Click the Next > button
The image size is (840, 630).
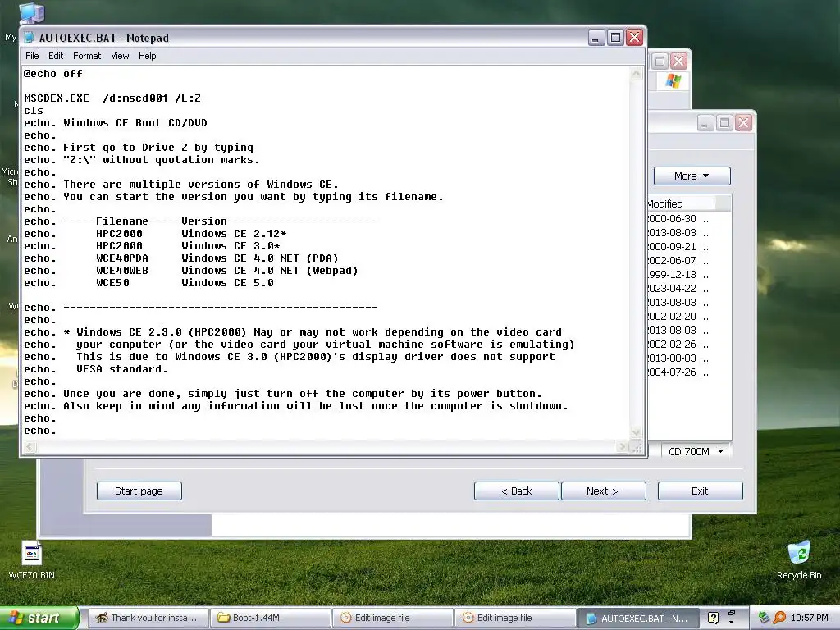click(x=603, y=491)
